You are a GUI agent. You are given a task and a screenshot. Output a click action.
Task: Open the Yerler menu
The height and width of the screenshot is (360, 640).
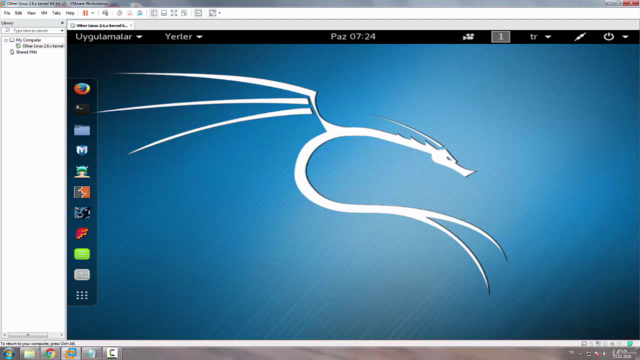(183, 37)
